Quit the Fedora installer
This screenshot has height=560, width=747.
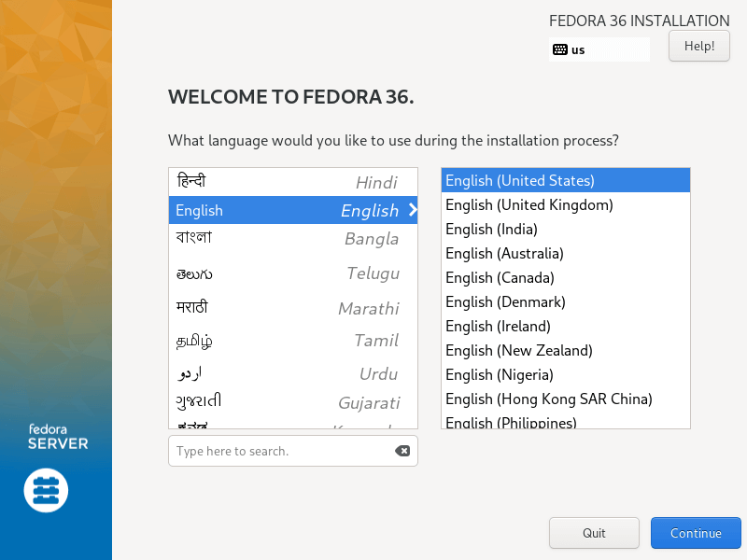pos(594,533)
